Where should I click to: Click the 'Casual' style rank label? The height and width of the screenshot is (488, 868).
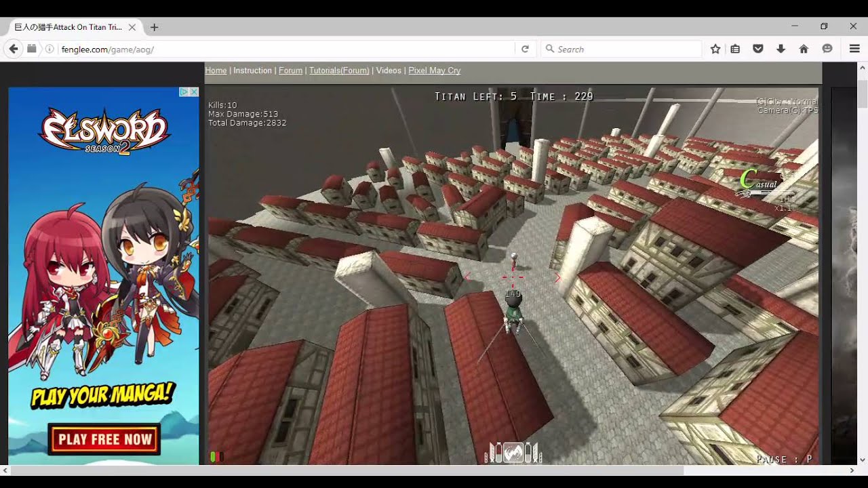[x=759, y=181]
